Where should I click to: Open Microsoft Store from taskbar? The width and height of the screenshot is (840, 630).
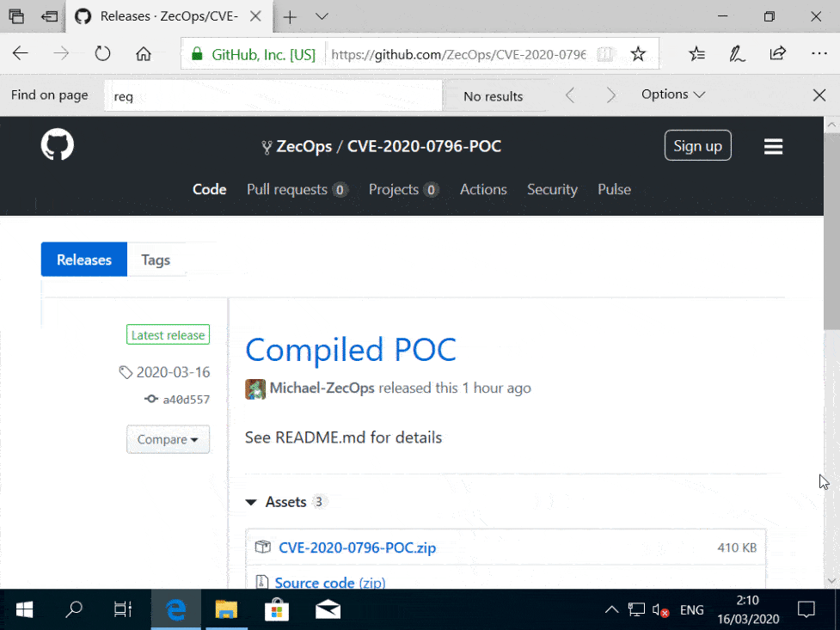(277, 609)
